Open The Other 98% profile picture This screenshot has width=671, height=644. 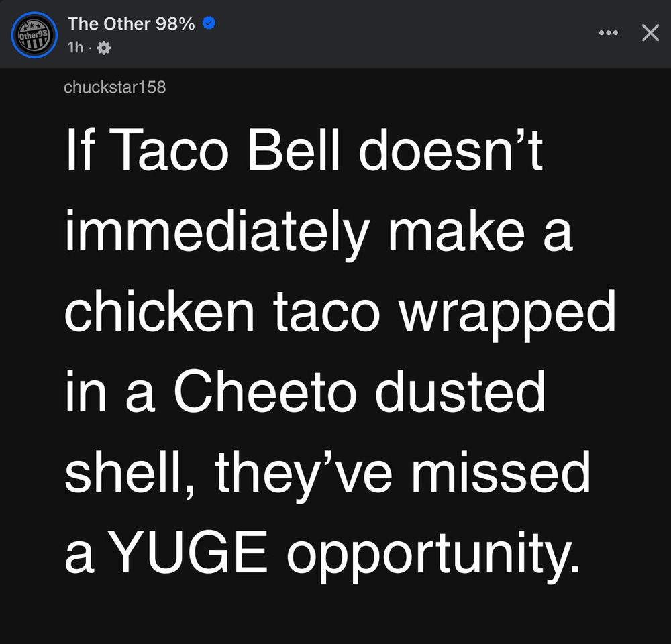click(34, 35)
